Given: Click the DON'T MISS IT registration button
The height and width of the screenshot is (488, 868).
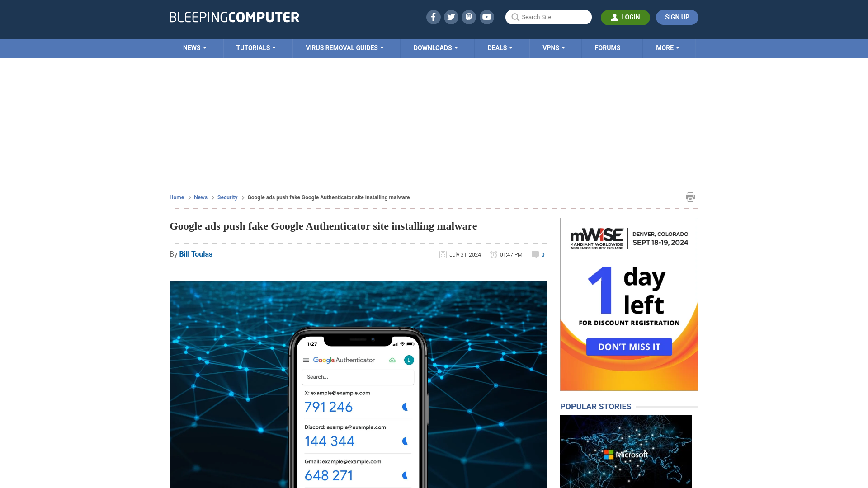Looking at the screenshot, I should tap(629, 346).
